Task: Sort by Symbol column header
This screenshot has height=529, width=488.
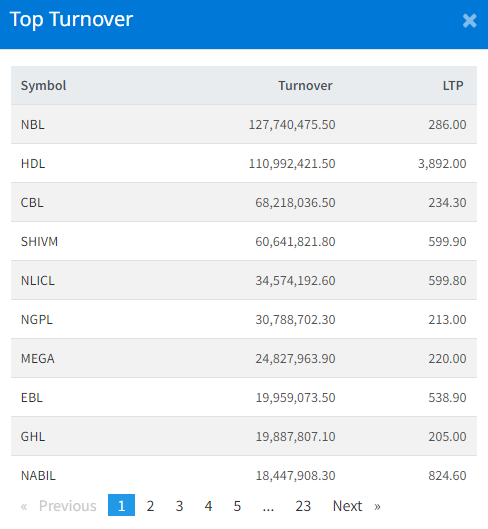Action: 44,86
